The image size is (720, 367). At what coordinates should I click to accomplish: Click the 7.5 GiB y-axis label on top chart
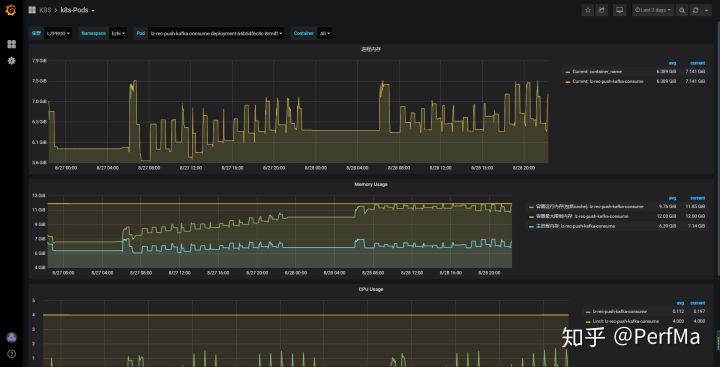(39, 81)
